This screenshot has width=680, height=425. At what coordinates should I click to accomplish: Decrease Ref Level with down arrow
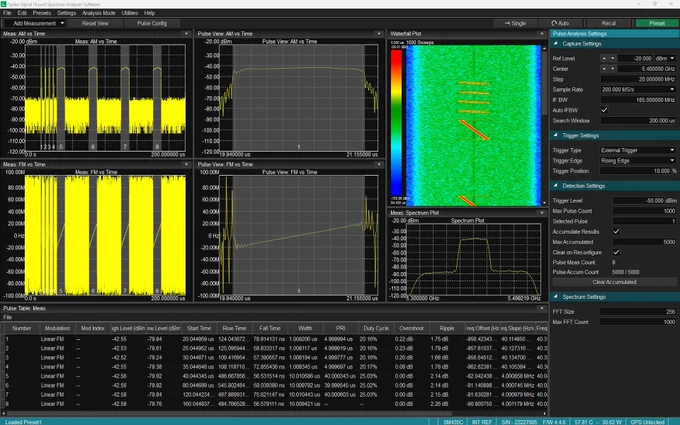point(612,58)
